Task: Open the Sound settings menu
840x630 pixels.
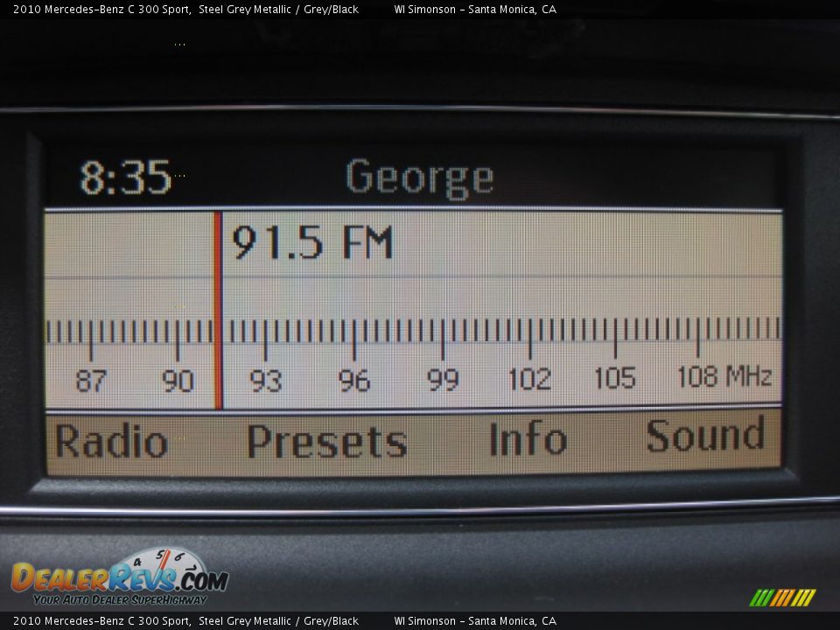Action: (705, 436)
